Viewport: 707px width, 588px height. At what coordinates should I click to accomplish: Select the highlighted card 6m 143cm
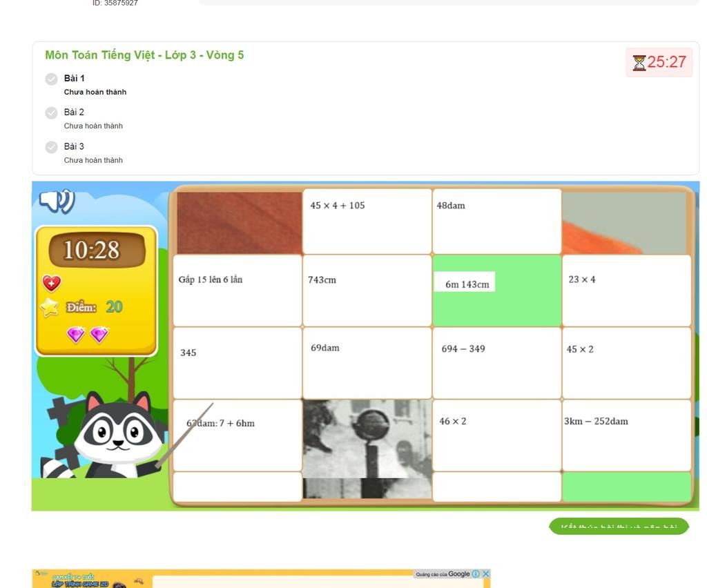(497, 291)
